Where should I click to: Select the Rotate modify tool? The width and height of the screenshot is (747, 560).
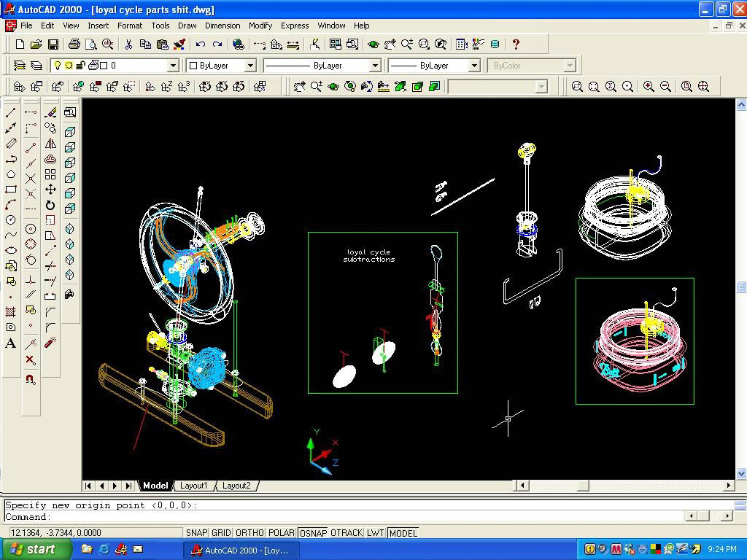click(50, 205)
